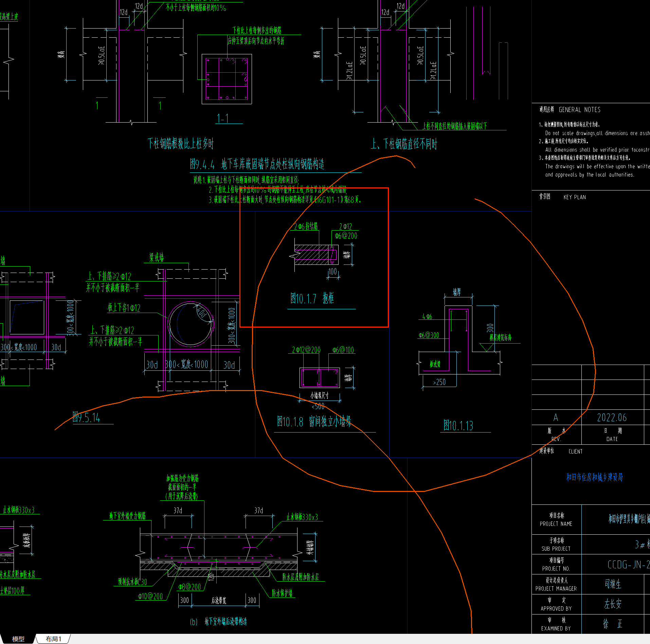Click the 4Φ6 rebar label

pyautogui.click(x=427, y=316)
